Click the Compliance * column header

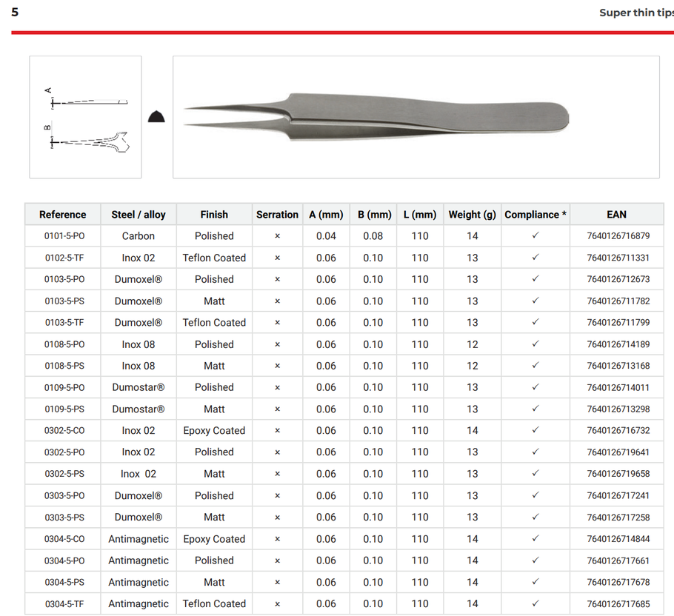coord(535,215)
